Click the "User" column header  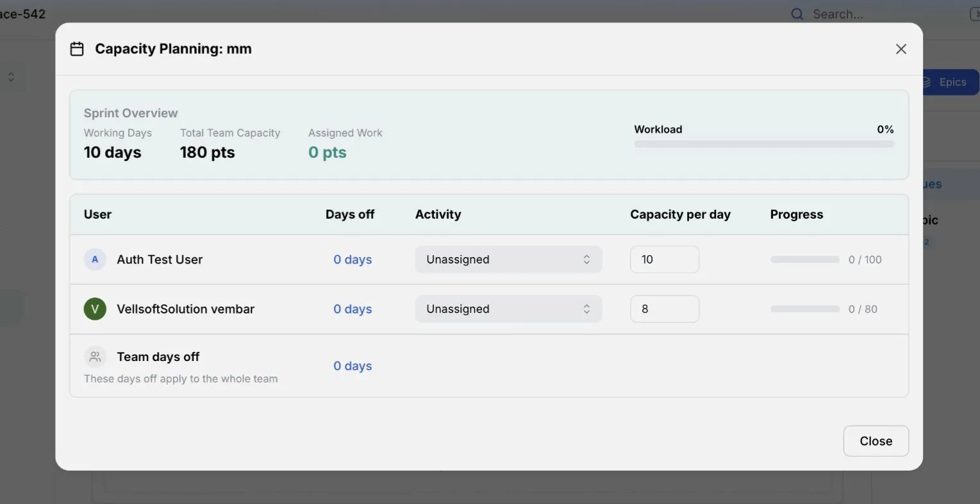pyautogui.click(x=97, y=215)
